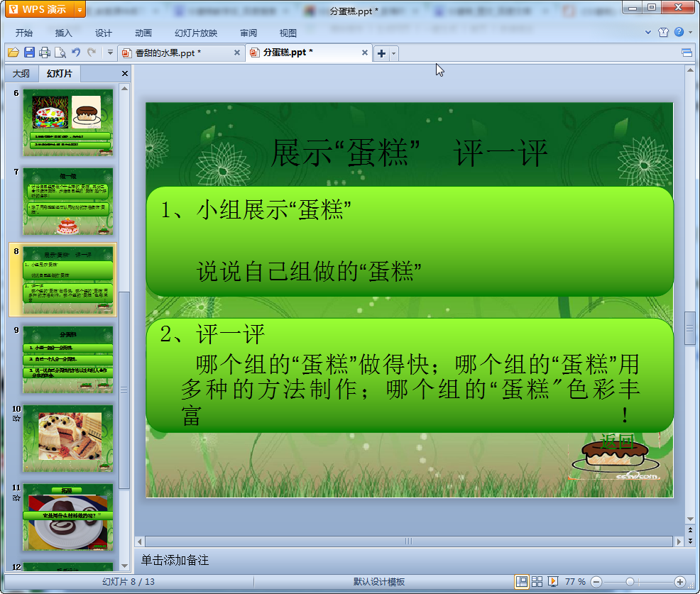Open help with the question mark icon

[x=679, y=32]
